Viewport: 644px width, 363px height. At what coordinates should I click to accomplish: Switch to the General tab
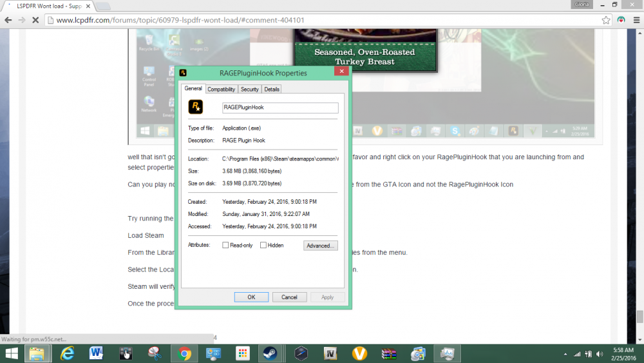(x=193, y=88)
